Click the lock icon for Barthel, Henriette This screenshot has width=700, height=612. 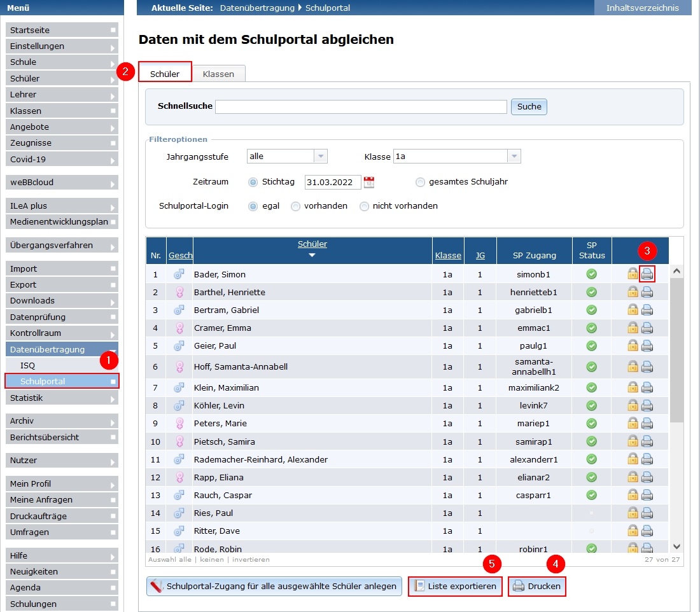pos(633,292)
